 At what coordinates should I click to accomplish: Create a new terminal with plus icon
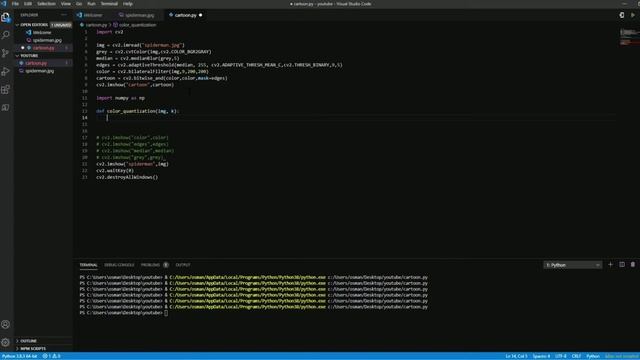pos(611,265)
